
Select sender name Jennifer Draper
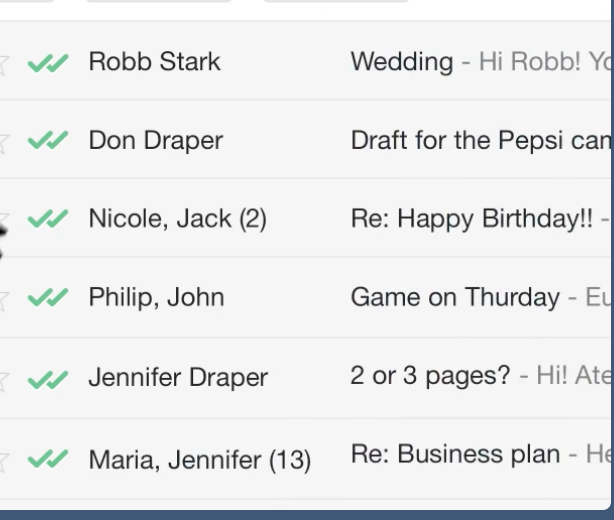pos(178,377)
